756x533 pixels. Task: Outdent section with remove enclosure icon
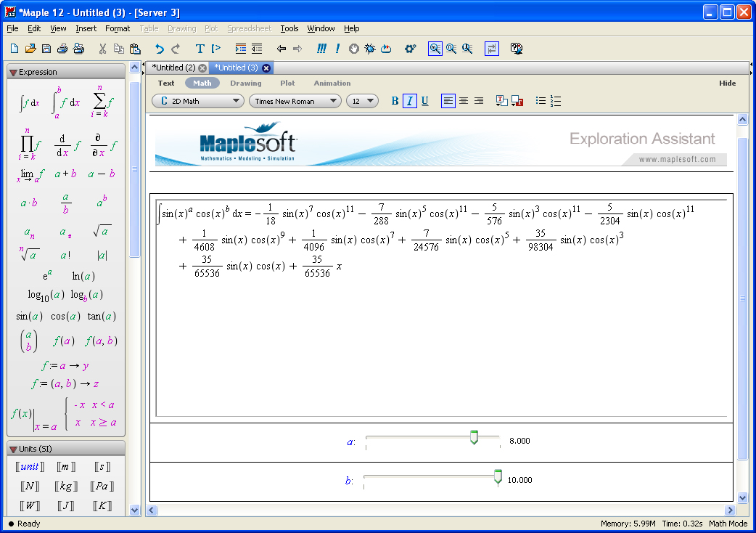tap(257, 48)
